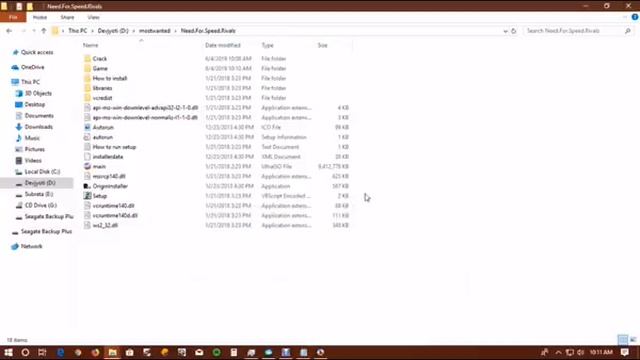Go up one folder level
The image size is (640, 360).
[x=44, y=31]
